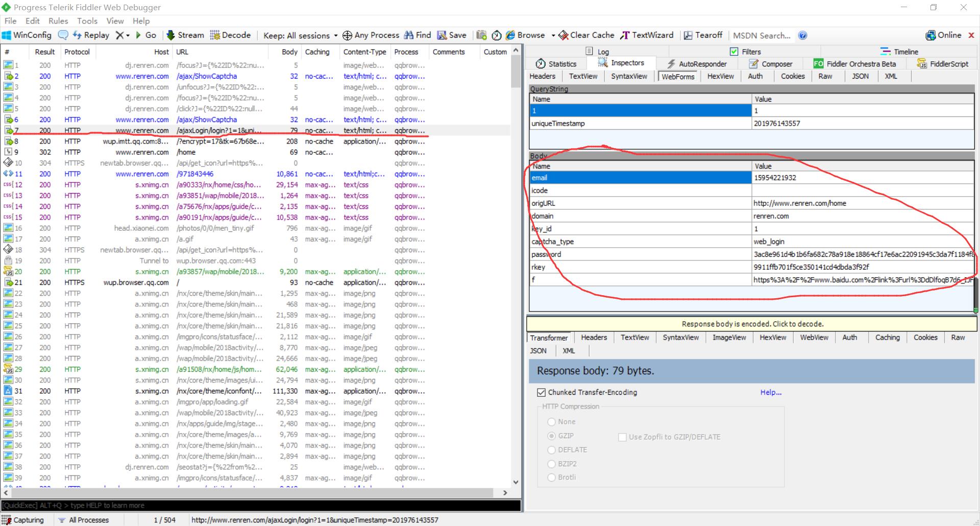
Task: Save sessions using Save icon
Action: click(x=452, y=35)
